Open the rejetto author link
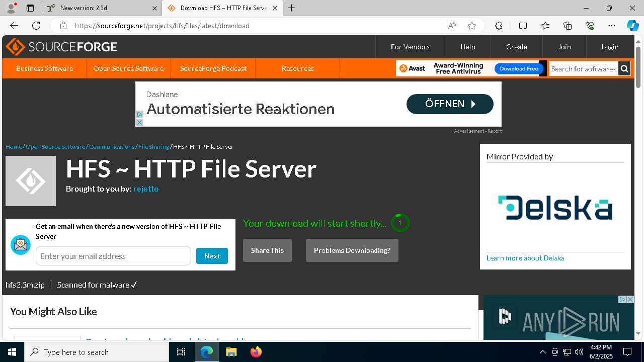Viewport: 644px width, 362px height. (x=146, y=189)
